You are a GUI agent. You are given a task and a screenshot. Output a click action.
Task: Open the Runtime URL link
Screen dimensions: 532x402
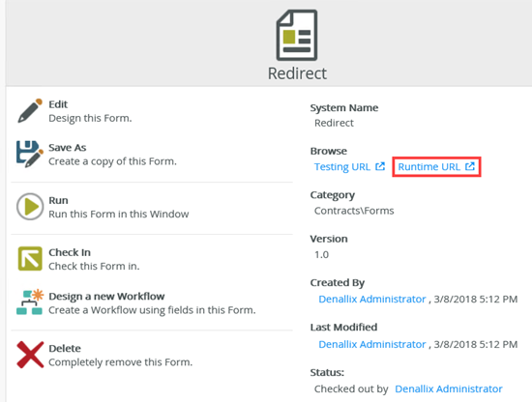coord(429,167)
